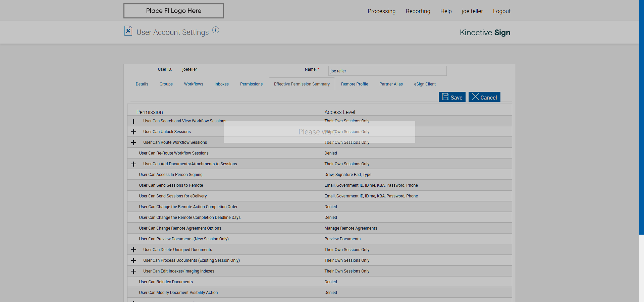Image resolution: width=644 pixels, height=302 pixels.
Task: Click the Cancel button with X icon
Action: tap(484, 97)
